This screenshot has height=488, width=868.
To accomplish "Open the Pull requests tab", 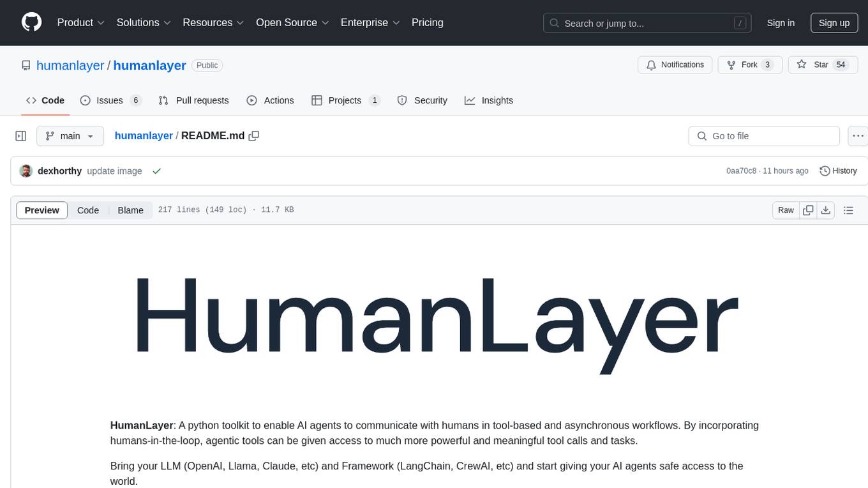I will pyautogui.click(x=193, y=100).
